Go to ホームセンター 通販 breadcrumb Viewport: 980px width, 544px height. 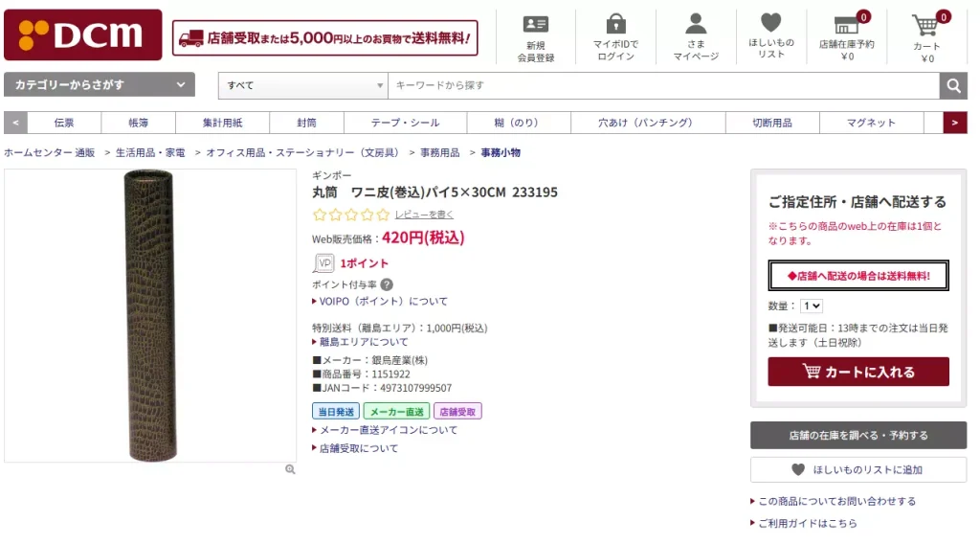(50, 152)
